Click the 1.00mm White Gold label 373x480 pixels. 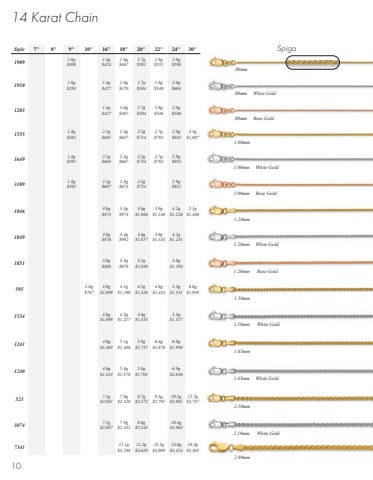point(256,167)
